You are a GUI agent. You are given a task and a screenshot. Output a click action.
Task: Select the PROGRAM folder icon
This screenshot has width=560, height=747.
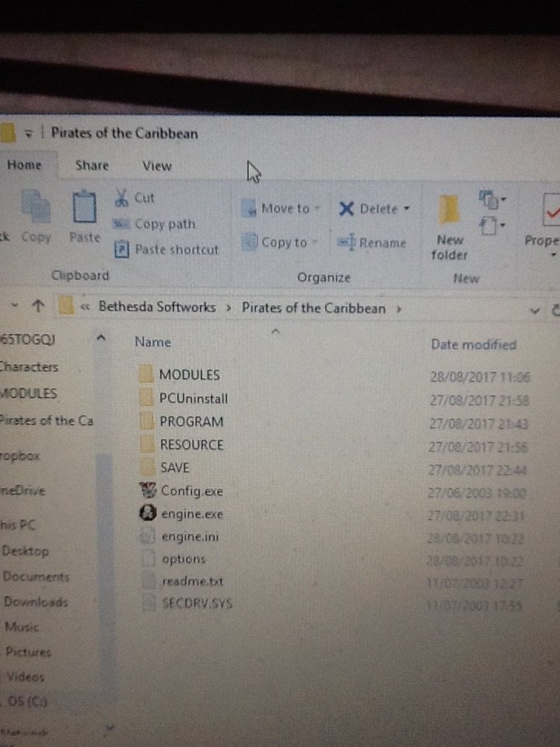[147, 420]
